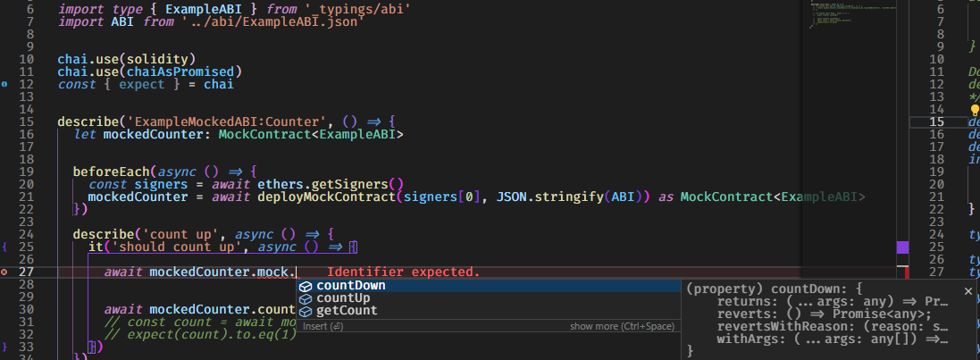Click line number 15 in the right editor
The width and height of the screenshot is (980, 360).
[x=937, y=121]
